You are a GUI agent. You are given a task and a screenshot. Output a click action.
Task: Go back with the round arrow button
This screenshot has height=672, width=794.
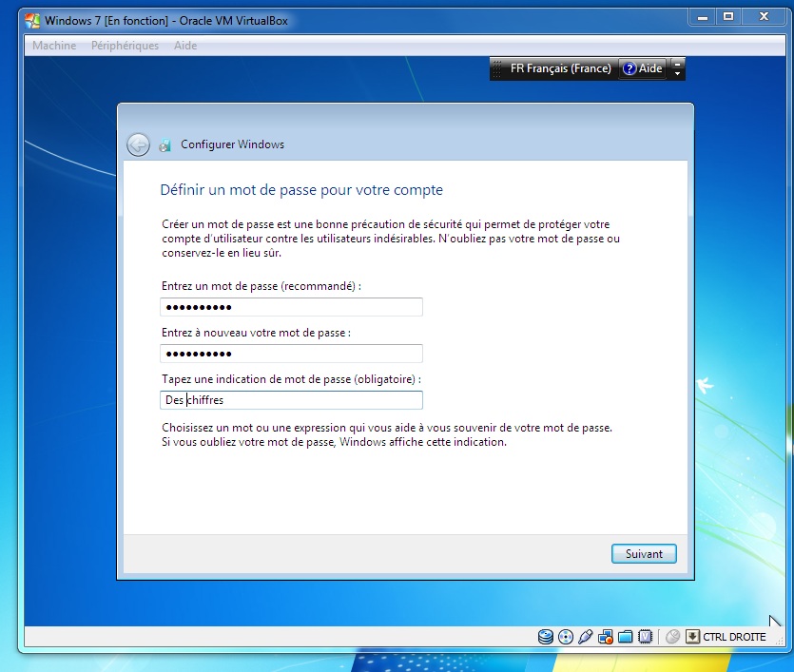coord(139,144)
